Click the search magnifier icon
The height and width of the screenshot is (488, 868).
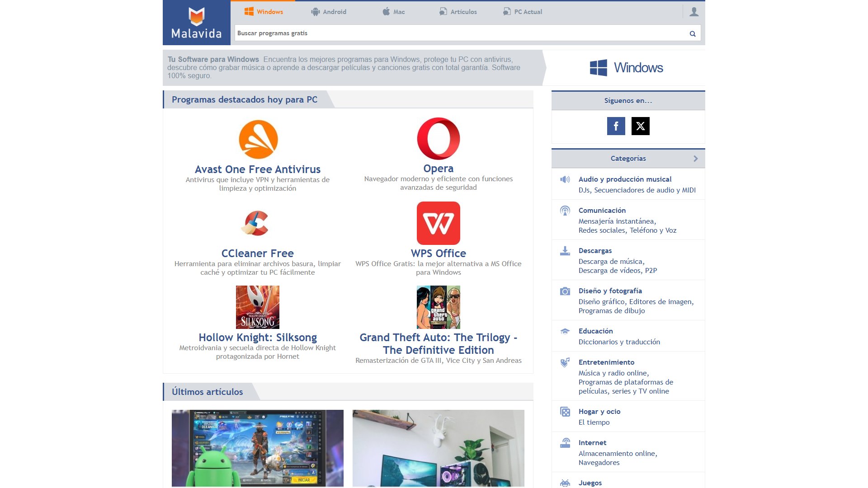(692, 33)
